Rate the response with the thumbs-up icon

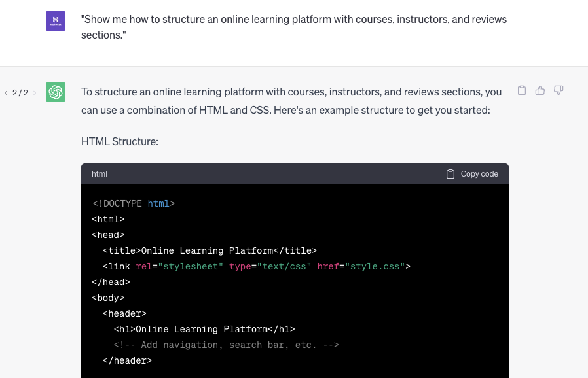540,90
